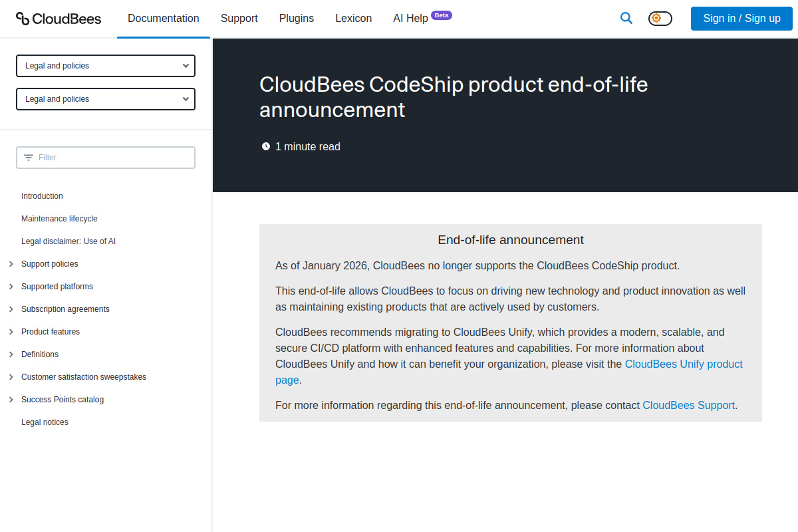Click the clock icon beside read time

pos(266,146)
